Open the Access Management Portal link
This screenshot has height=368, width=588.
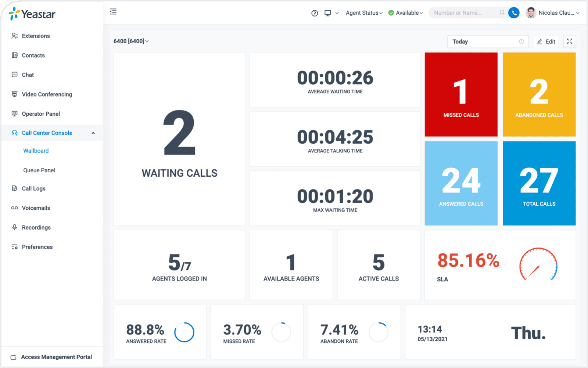(56, 357)
